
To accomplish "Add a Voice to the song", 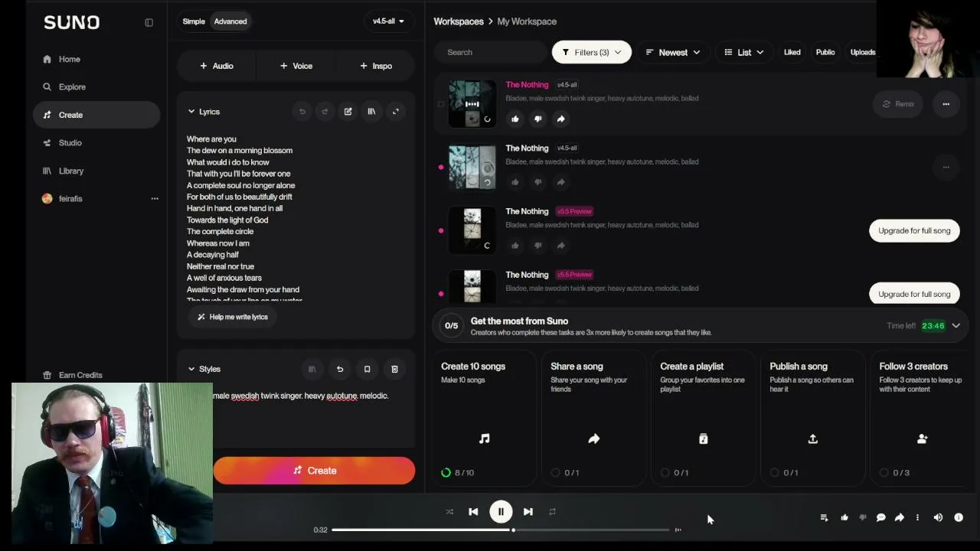I will [x=296, y=66].
